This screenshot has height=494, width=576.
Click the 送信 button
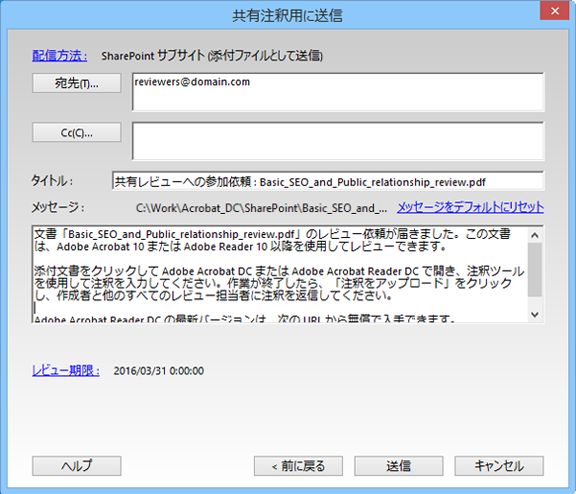[x=399, y=466]
